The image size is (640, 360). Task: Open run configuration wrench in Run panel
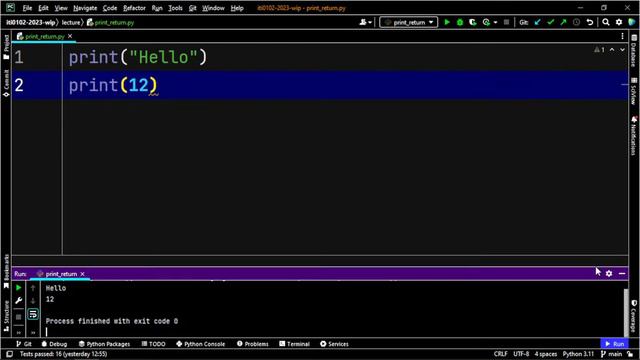click(18, 301)
